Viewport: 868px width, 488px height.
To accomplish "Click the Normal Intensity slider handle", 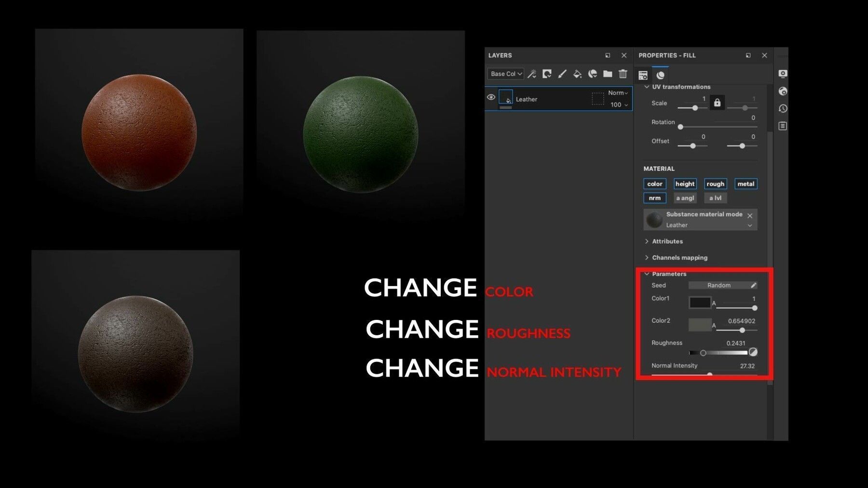I will tap(709, 374).
